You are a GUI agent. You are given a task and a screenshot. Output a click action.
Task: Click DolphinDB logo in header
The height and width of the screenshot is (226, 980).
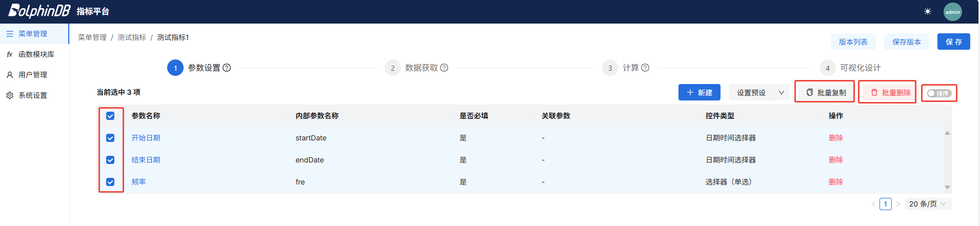click(39, 11)
